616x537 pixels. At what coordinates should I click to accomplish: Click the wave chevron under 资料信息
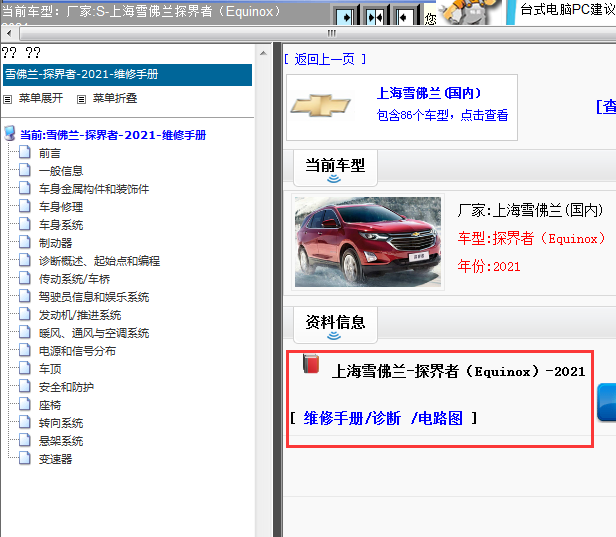point(334,336)
